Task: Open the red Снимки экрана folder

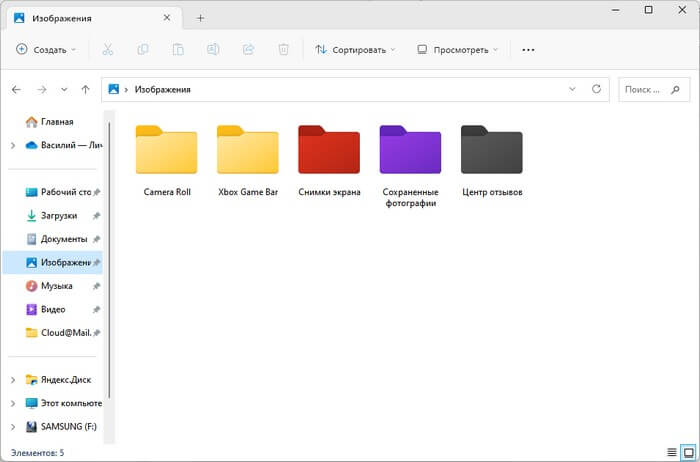Action: pos(329,150)
